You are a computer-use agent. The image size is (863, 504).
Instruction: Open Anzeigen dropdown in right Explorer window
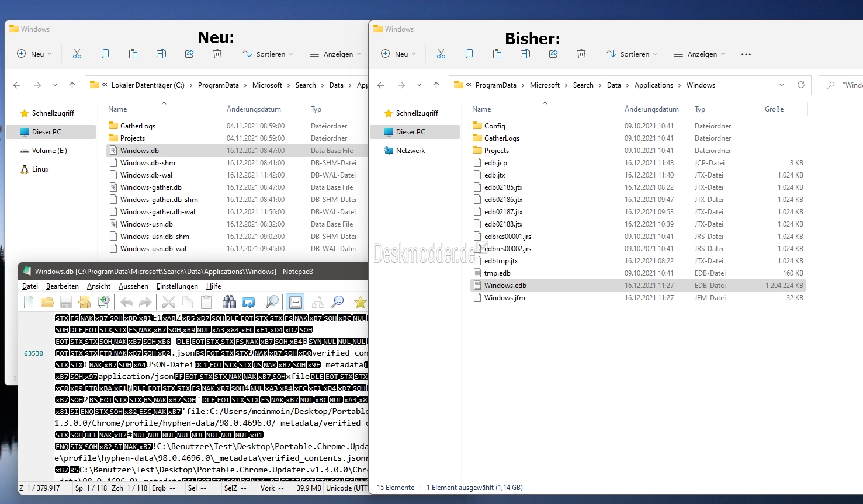pos(699,54)
